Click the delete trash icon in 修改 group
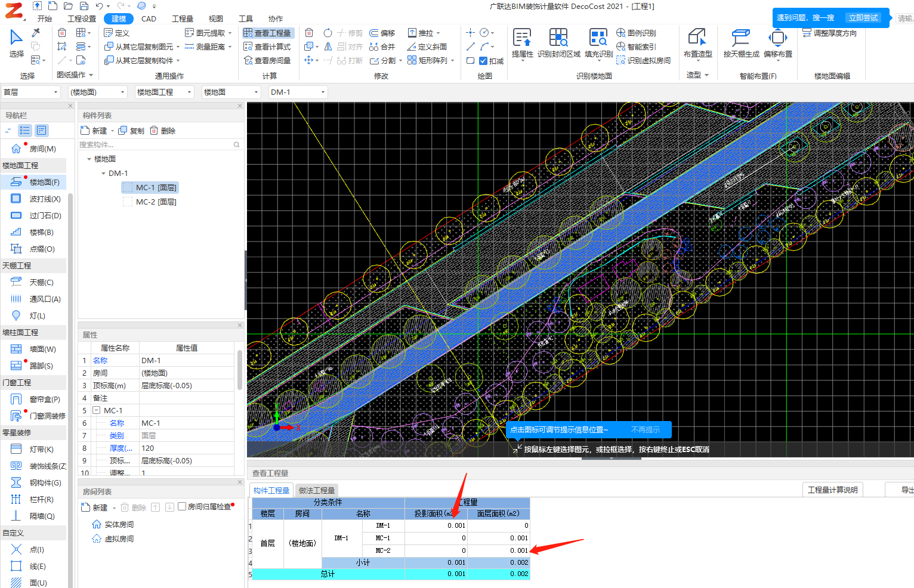The image size is (914, 588). tap(309, 33)
